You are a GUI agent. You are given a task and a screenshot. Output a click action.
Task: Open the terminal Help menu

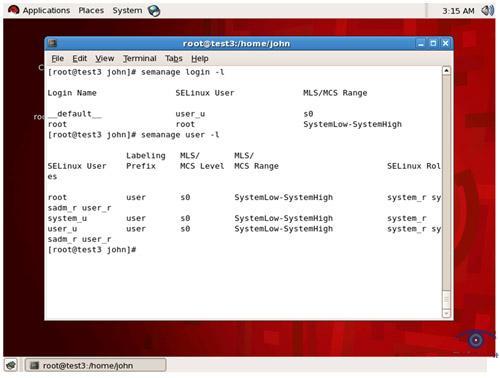pyautogui.click(x=200, y=59)
